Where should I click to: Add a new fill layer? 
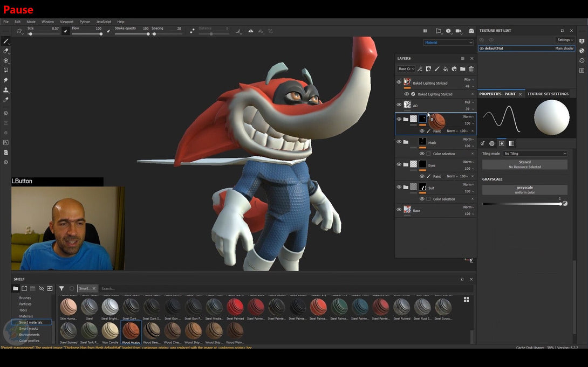446,69
